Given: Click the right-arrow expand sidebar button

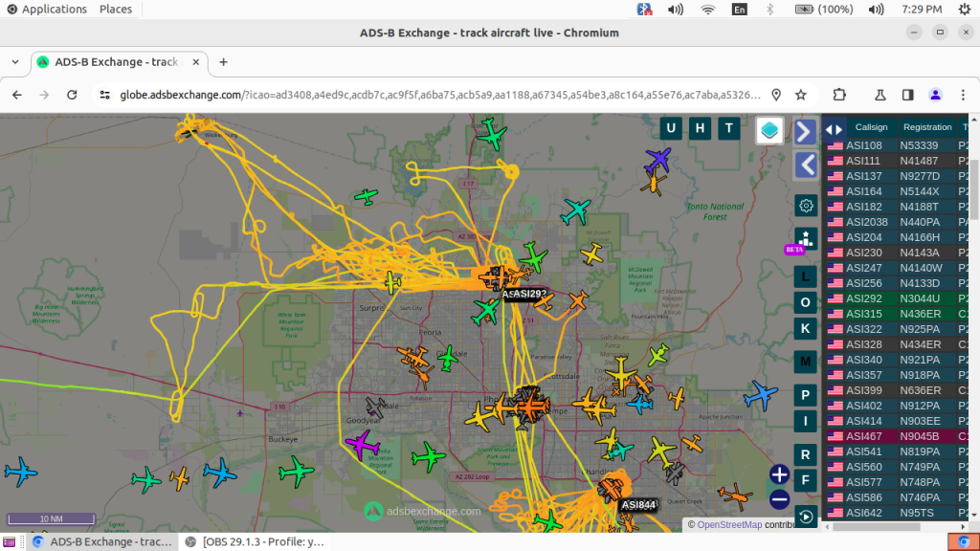Looking at the screenshot, I should point(806,132).
